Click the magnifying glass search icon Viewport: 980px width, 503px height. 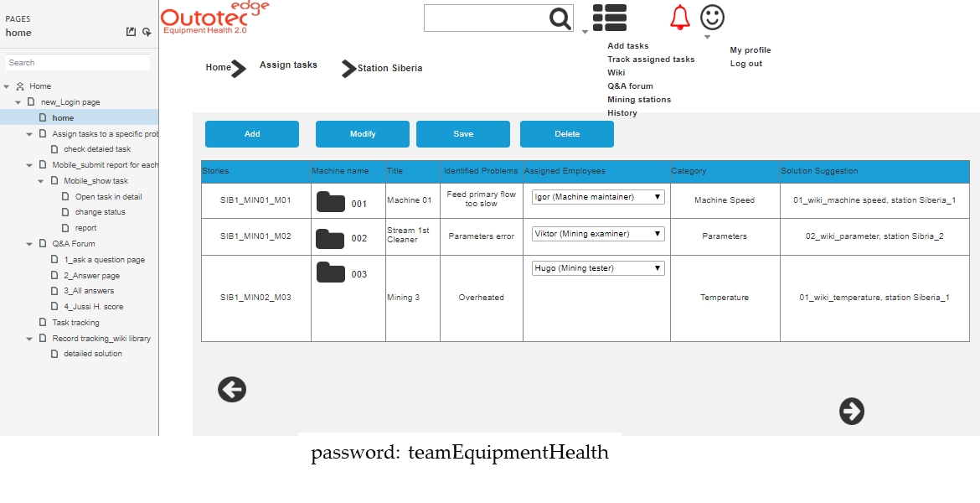pyautogui.click(x=560, y=18)
